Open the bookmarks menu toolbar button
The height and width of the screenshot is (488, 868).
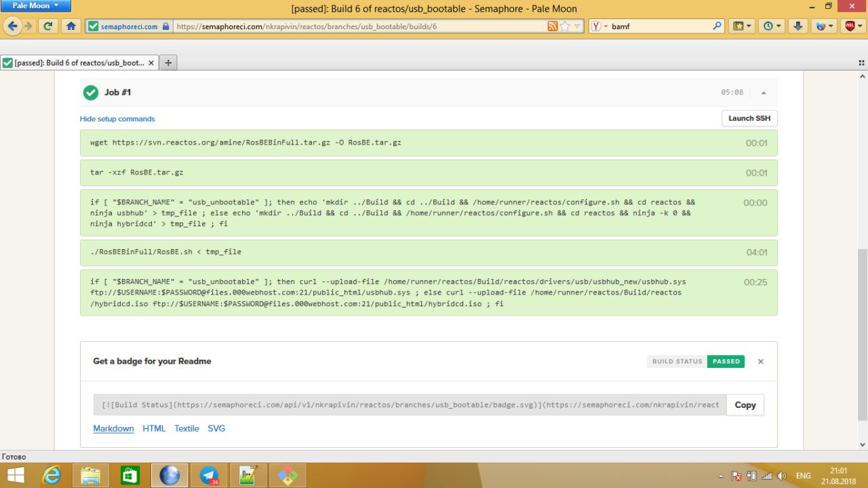(x=742, y=26)
